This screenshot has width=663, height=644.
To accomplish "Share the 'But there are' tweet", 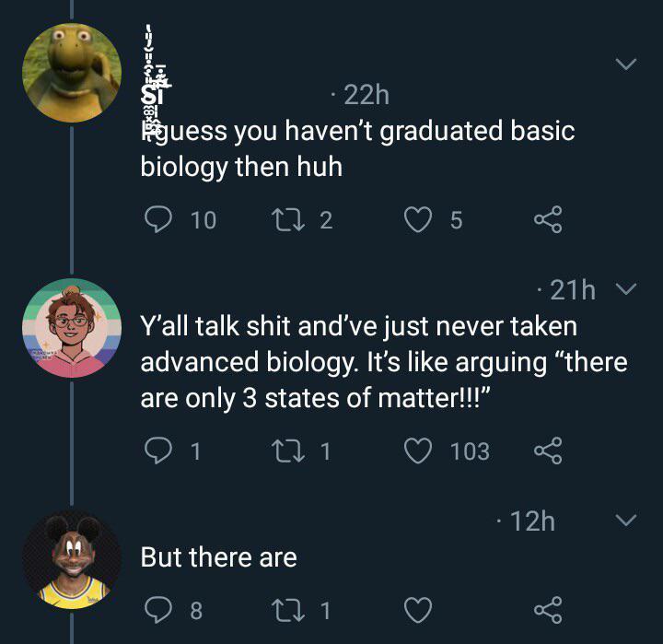I will (x=547, y=609).
